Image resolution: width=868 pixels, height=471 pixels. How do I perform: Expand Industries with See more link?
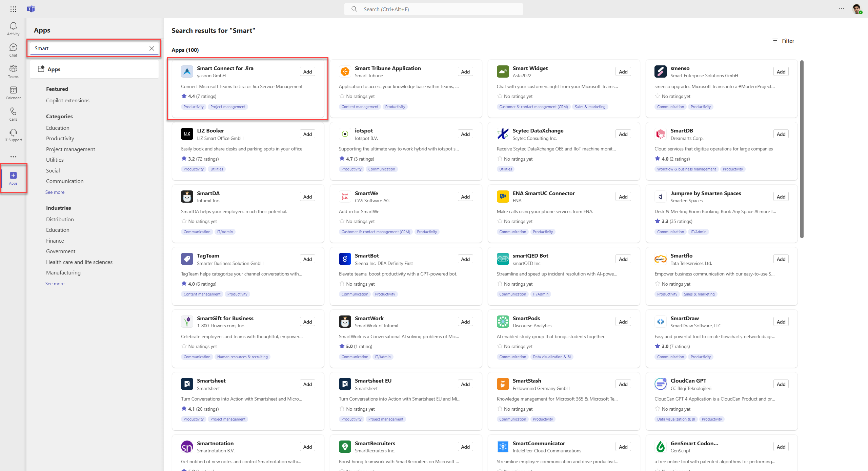(x=55, y=284)
